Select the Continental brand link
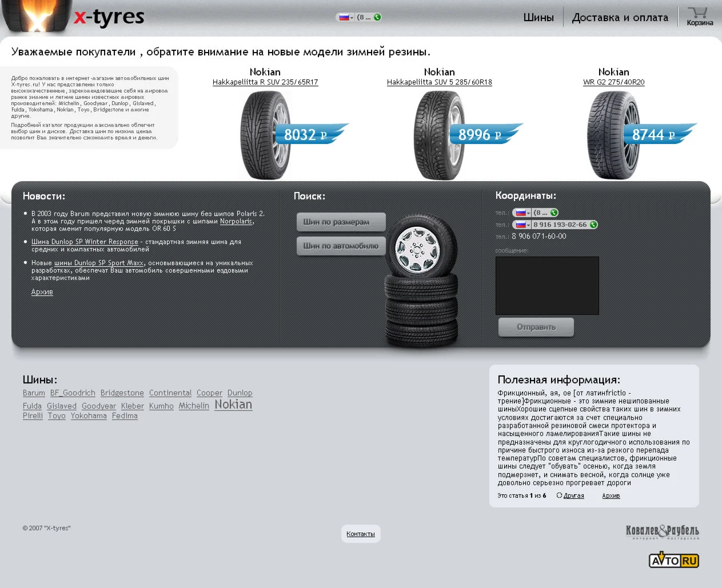 point(170,393)
